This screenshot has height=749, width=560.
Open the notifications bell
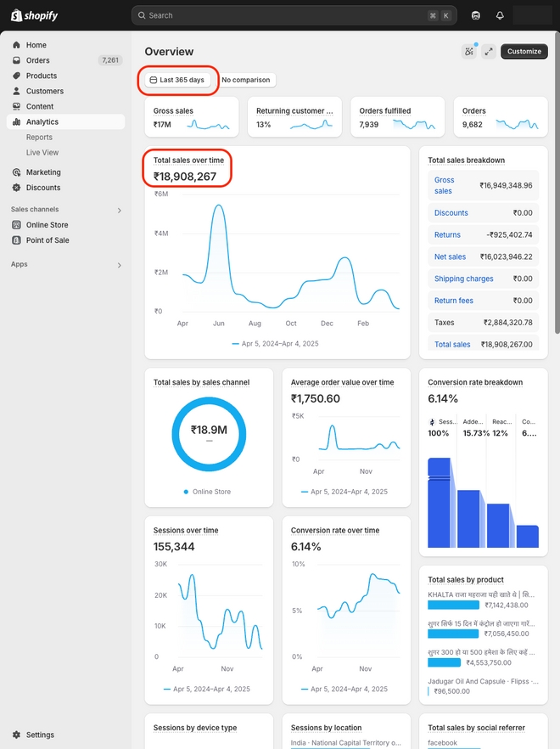tap(500, 14)
